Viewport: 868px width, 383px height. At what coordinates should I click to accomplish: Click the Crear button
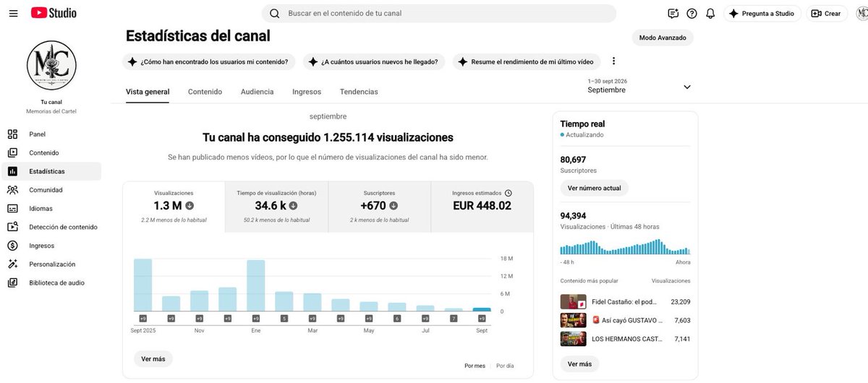coord(825,13)
